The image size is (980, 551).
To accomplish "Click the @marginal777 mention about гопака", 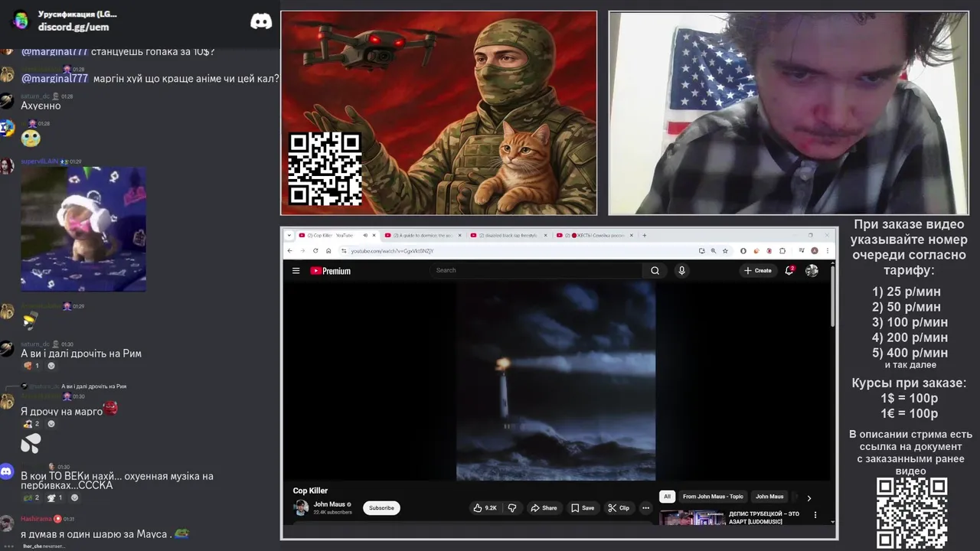I will pos(54,51).
